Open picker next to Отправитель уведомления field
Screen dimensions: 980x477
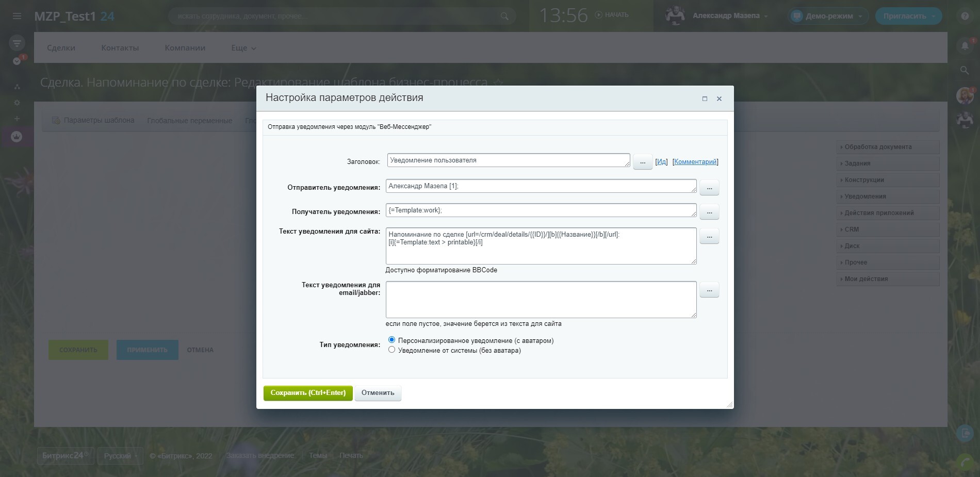tap(709, 188)
